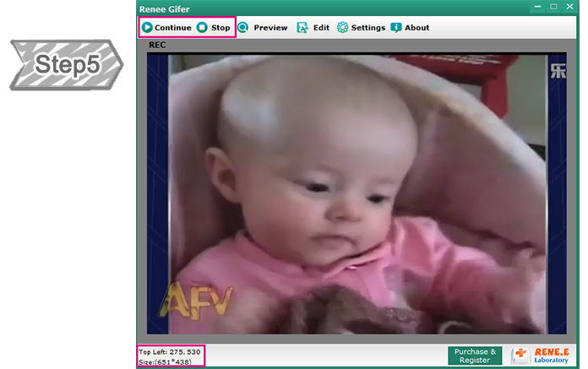The width and height of the screenshot is (588, 369).
Task: Click the Stop square icon
Action: point(203,28)
